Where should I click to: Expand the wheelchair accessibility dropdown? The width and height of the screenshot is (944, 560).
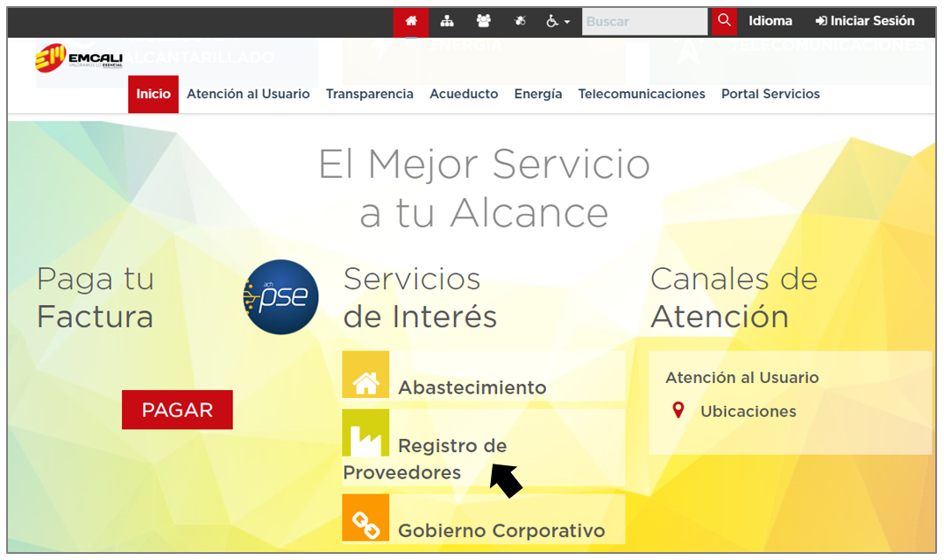point(557,21)
